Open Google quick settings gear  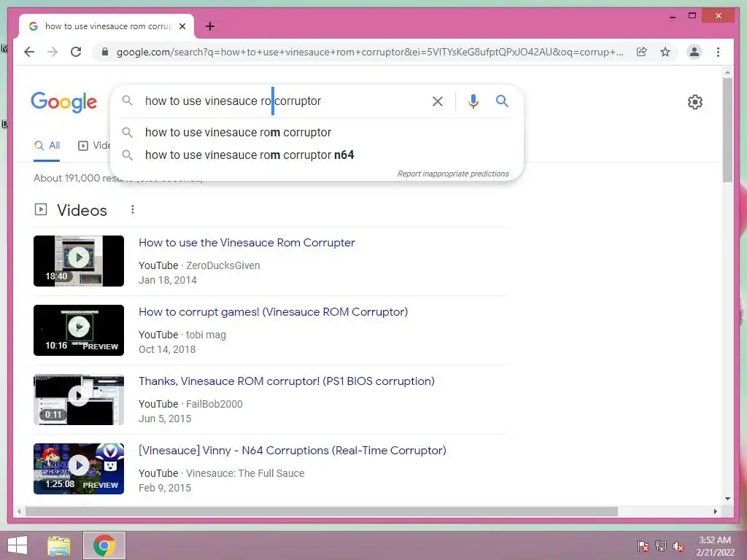click(695, 102)
